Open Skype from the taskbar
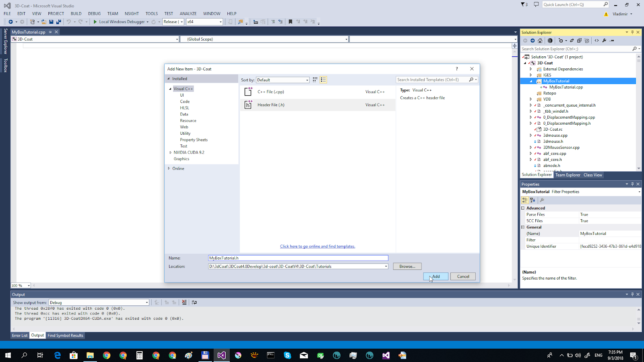The height and width of the screenshot is (362, 644). [x=287, y=355]
